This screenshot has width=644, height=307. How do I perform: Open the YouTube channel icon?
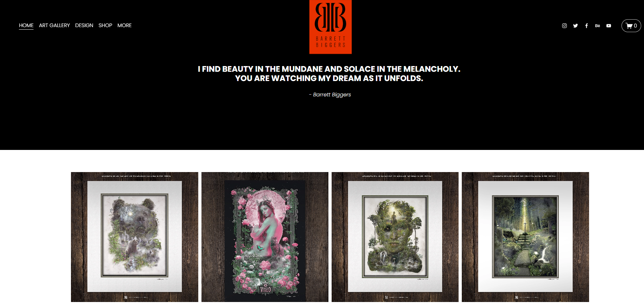pyautogui.click(x=608, y=26)
